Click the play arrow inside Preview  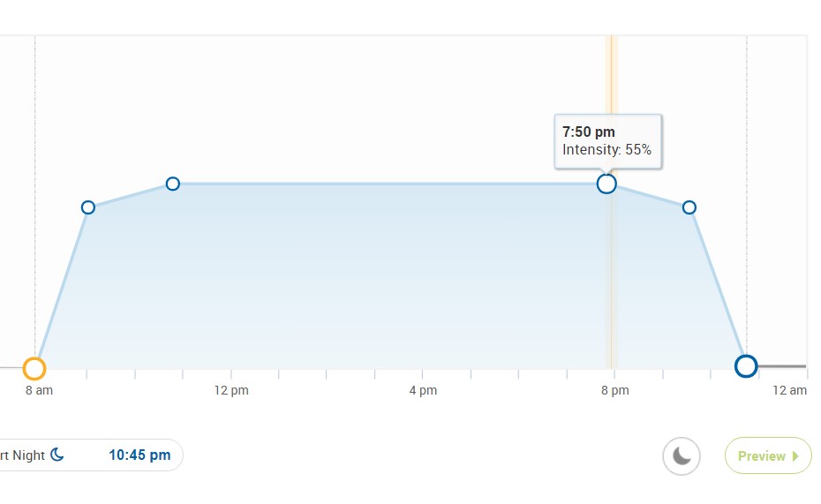pos(795,456)
